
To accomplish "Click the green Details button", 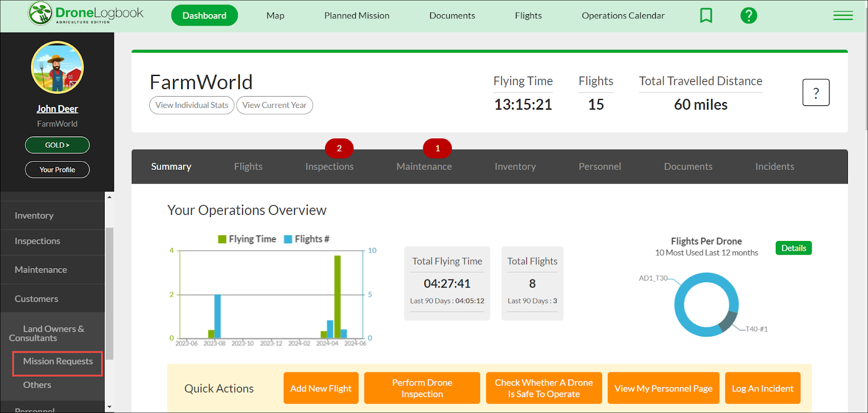I will tap(794, 248).
